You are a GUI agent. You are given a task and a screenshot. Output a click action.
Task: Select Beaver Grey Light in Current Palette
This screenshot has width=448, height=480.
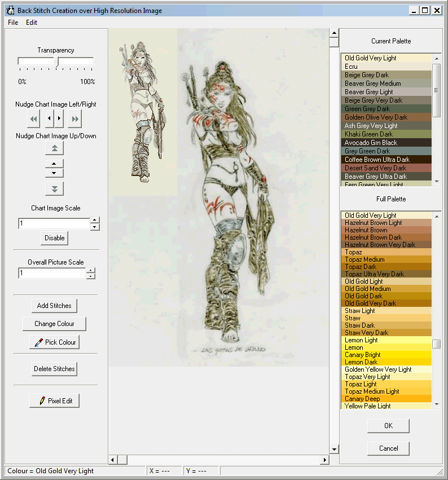(x=386, y=92)
